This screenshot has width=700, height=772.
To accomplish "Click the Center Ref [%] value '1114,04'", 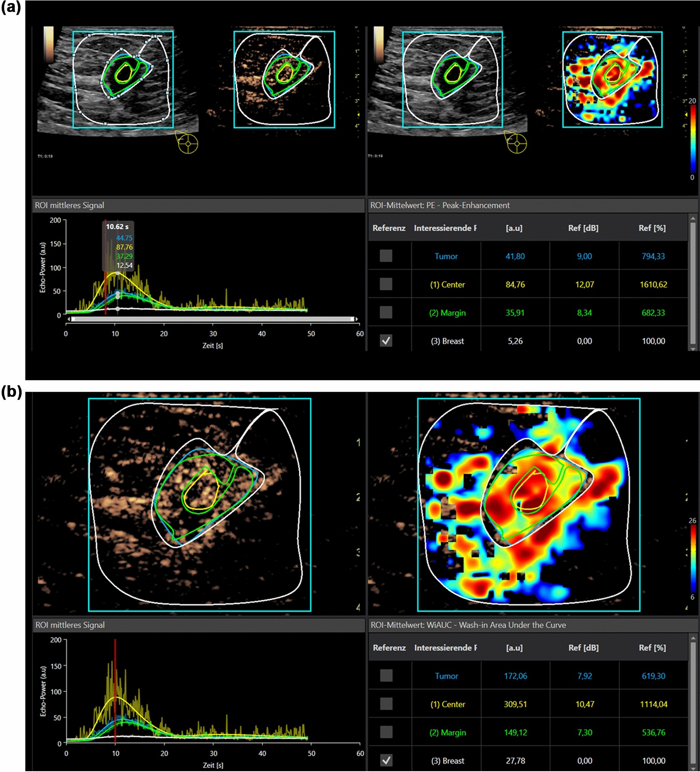I will pyautogui.click(x=653, y=704).
